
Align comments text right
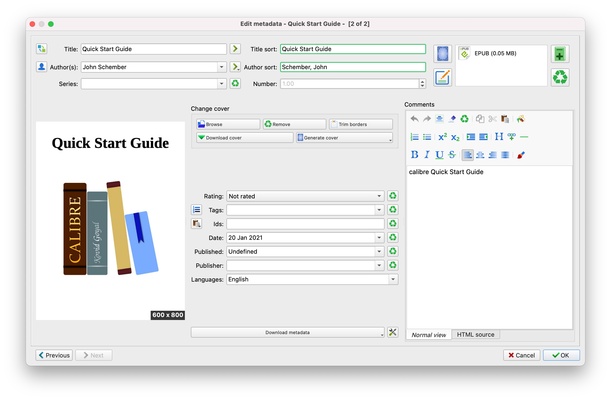pyautogui.click(x=493, y=155)
